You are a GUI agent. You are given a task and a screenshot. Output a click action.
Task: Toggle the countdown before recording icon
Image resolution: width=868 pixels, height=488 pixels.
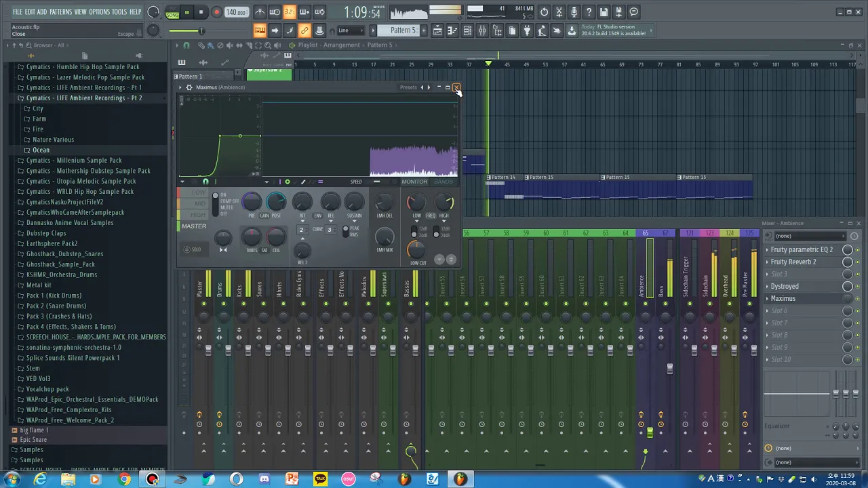tap(290, 12)
